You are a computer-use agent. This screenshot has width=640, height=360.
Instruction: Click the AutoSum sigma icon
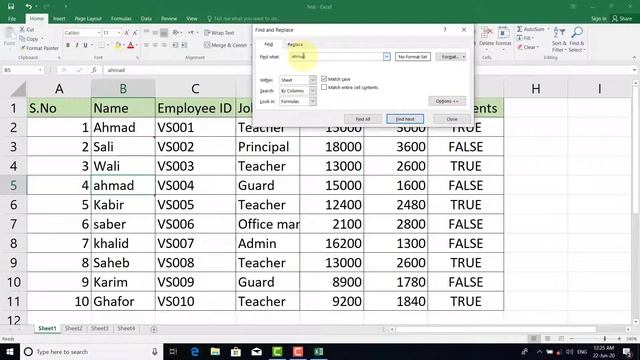(519, 29)
